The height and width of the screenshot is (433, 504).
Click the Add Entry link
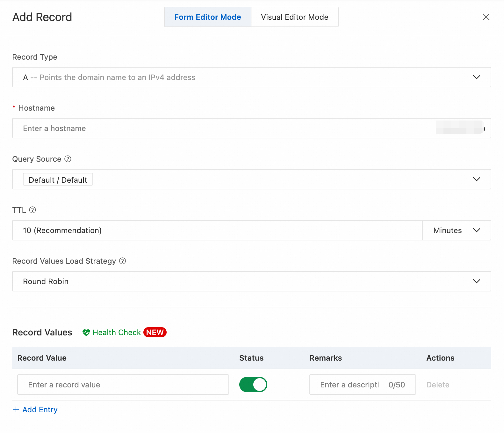[x=40, y=410]
